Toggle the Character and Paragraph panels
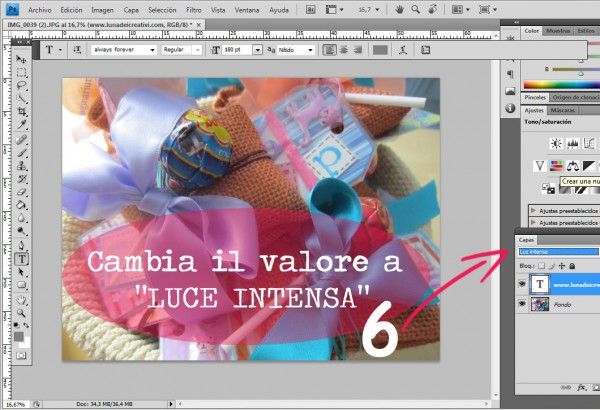Image resolution: width=600 pixels, height=410 pixels. [x=425, y=50]
